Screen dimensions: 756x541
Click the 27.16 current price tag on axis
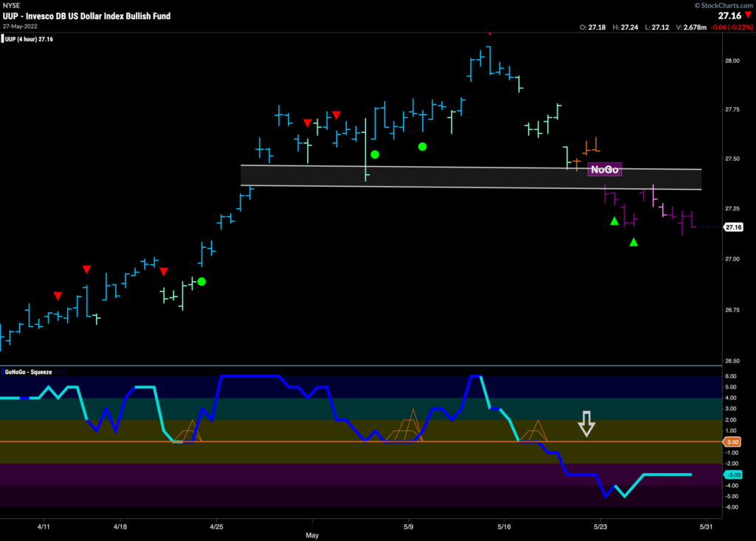coord(733,227)
